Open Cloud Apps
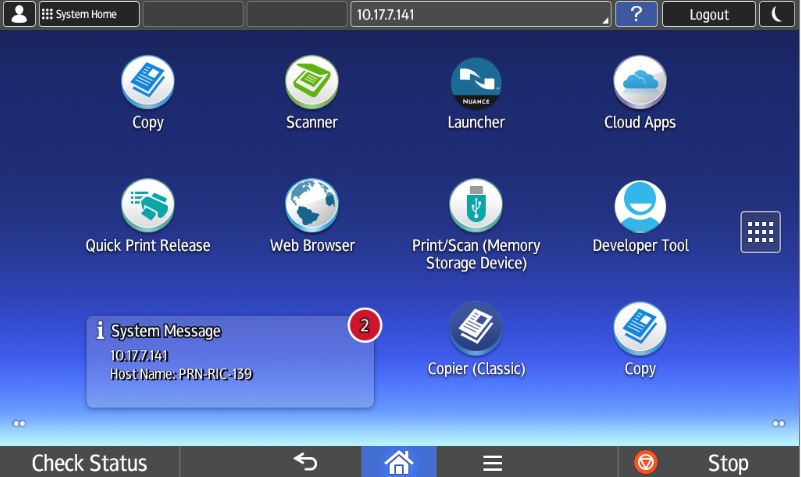The width and height of the screenshot is (801, 477). pos(639,83)
